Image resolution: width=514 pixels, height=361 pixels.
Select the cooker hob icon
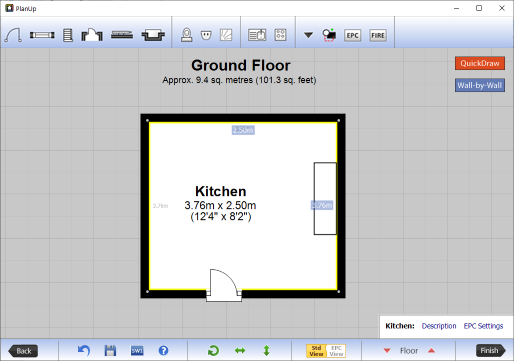click(280, 35)
